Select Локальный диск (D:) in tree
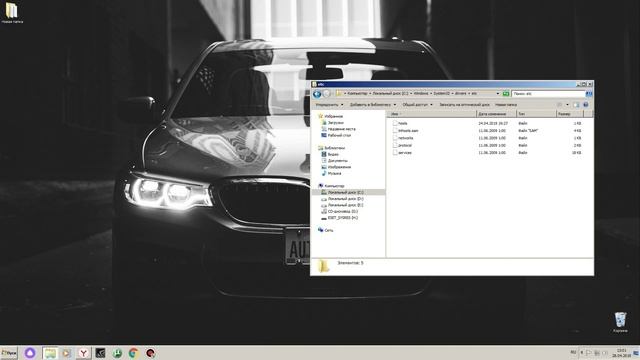This screenshot has height=360, width=640. [x=342, y=199]
